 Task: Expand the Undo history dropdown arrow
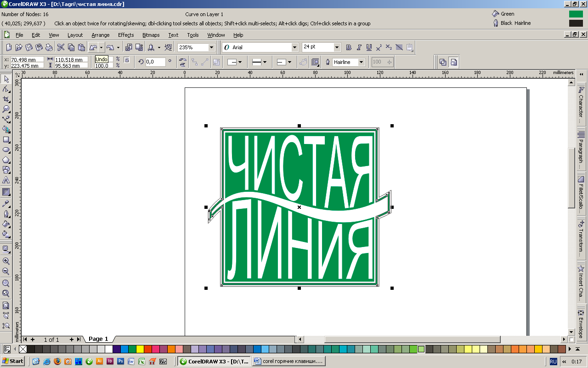coord(101,47)
